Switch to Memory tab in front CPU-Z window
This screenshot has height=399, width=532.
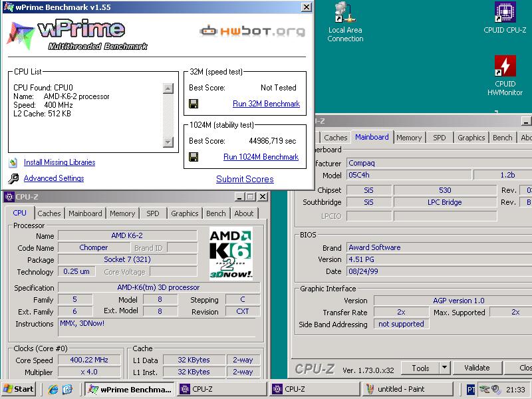(122, 213)
